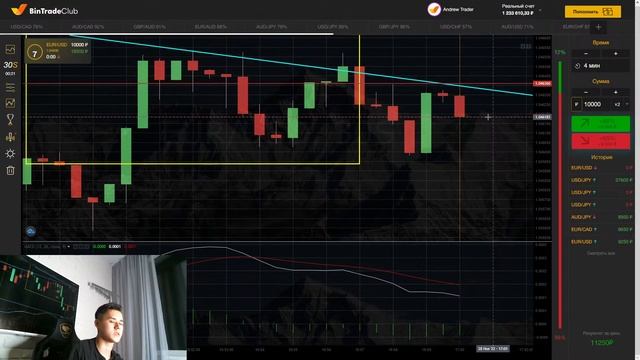Increase trade amount with plus
The image size is (640, 360).
616,92
